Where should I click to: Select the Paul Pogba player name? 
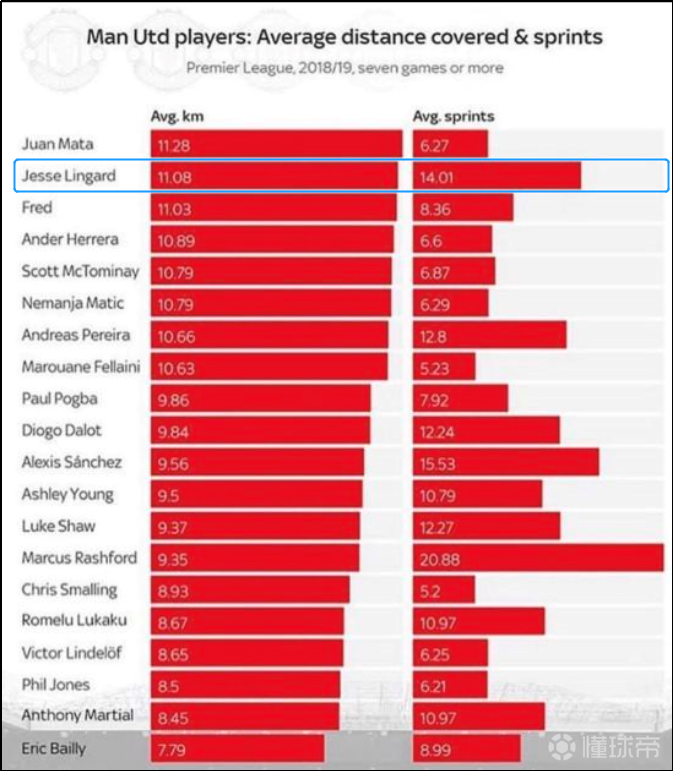coord(60,398)
